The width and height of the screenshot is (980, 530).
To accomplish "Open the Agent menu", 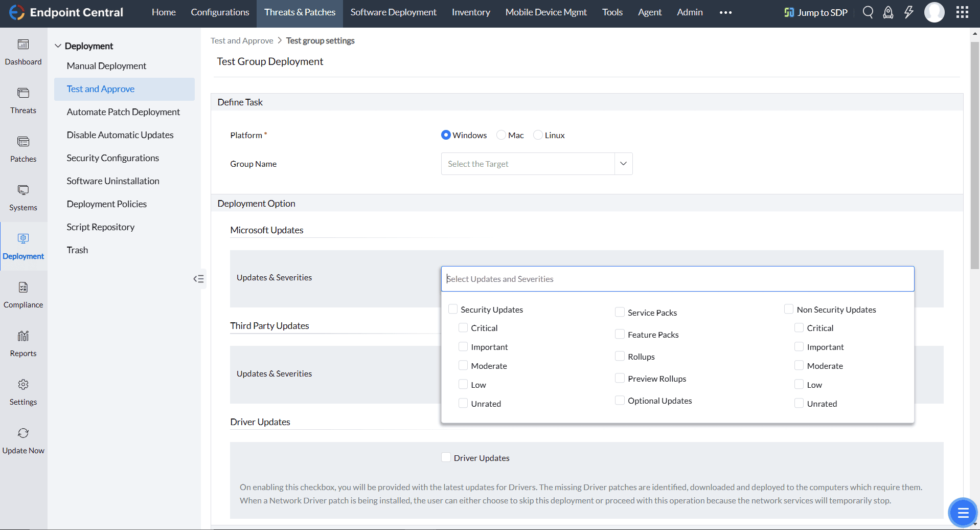I will click(x=650, y=12).
